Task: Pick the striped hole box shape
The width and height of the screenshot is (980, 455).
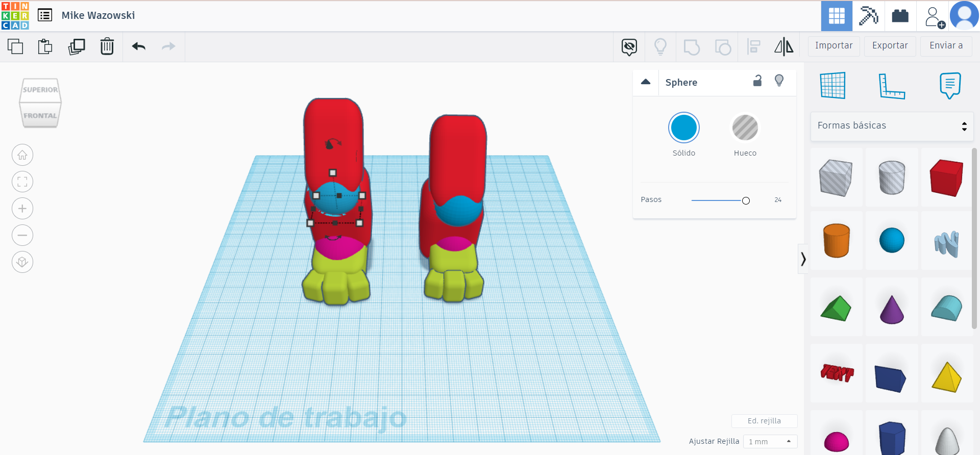Action: pyautogui.click(x=836, y=178)
